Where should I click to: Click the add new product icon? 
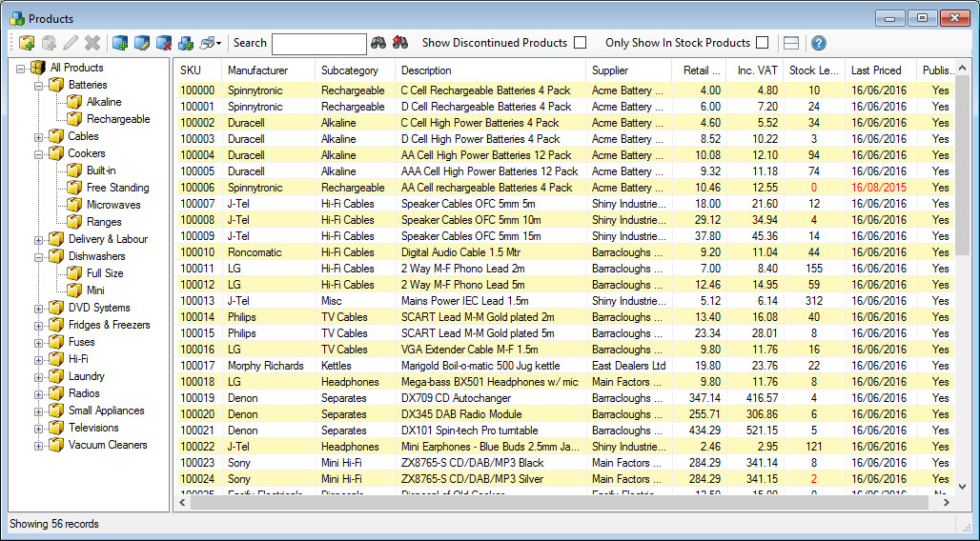(120, 43)
